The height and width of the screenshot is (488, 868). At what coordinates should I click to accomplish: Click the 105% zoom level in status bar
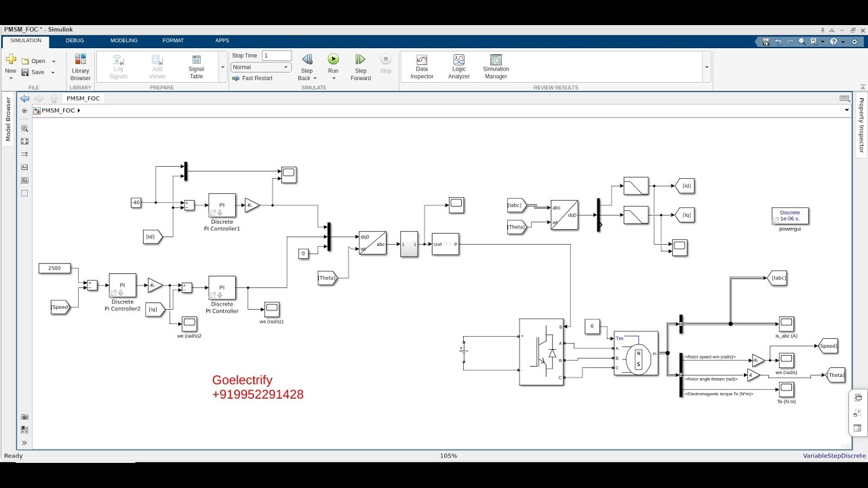(448, 456)
